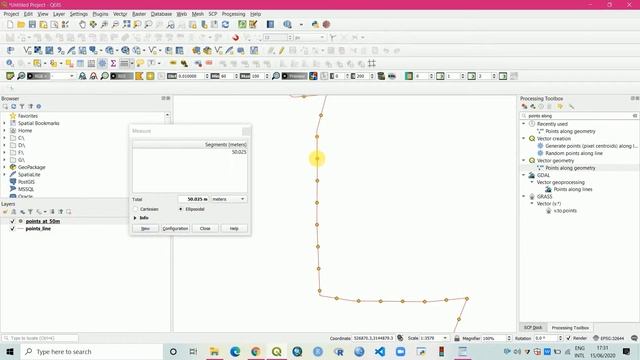Collapse the Vector creation toolbox group
The width and height of the screenshot is (640, 360).
(524, 139)
